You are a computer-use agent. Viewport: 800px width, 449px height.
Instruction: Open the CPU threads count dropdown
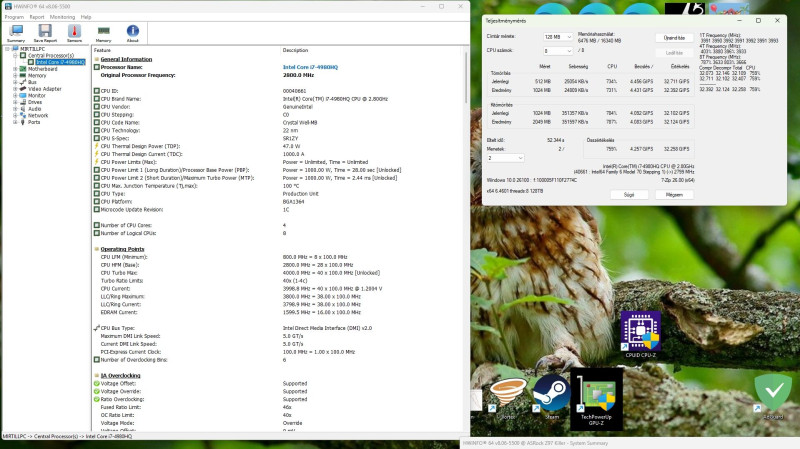[x=558, y=51]
